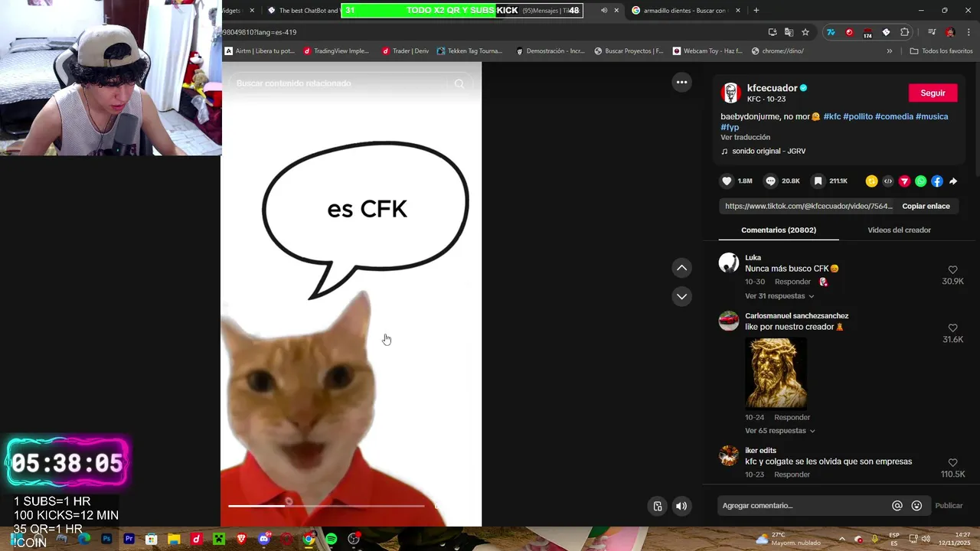The width and height of the screenshot is (980, 551).
Task: Like iker edits' comment
Action: (952, 463)
